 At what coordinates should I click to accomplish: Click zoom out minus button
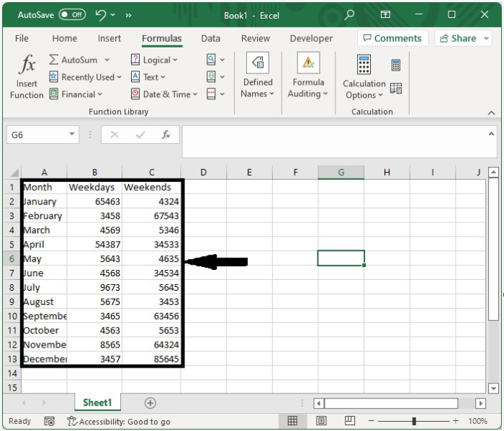pyautogui.click(x=372, y=421)
